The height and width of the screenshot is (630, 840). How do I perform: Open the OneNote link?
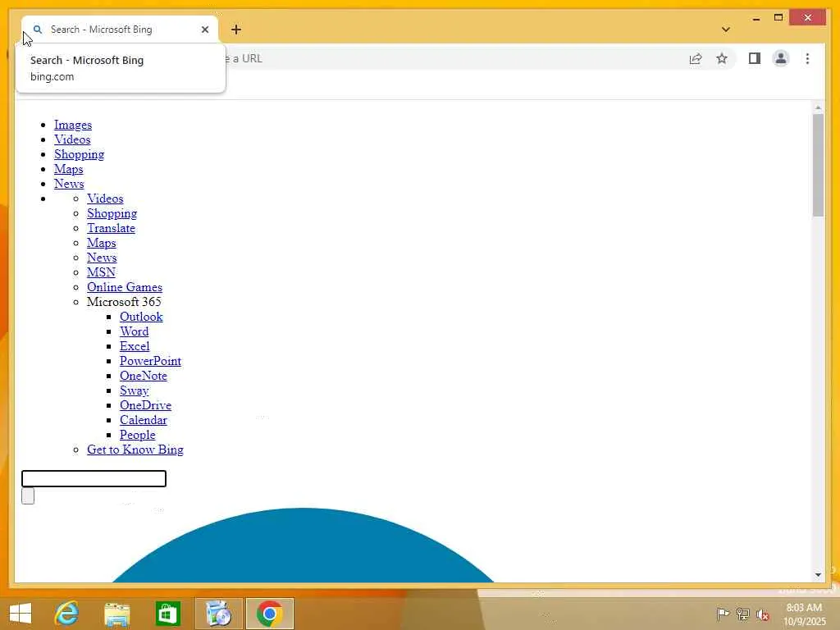click(144, 376)
